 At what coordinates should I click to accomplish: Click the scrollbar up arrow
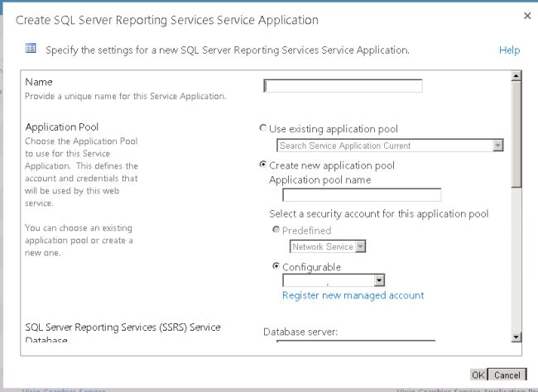pos(516,77)
